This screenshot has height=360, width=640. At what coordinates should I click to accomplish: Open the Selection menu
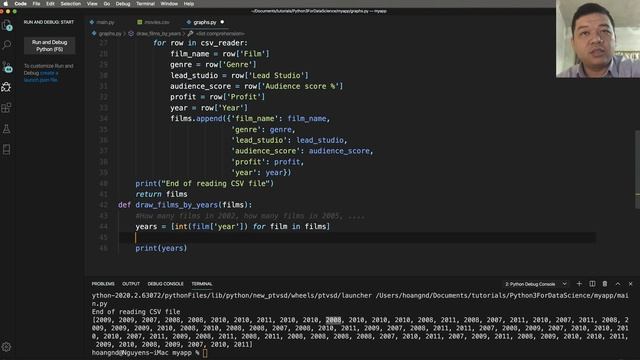click(71, 4)
